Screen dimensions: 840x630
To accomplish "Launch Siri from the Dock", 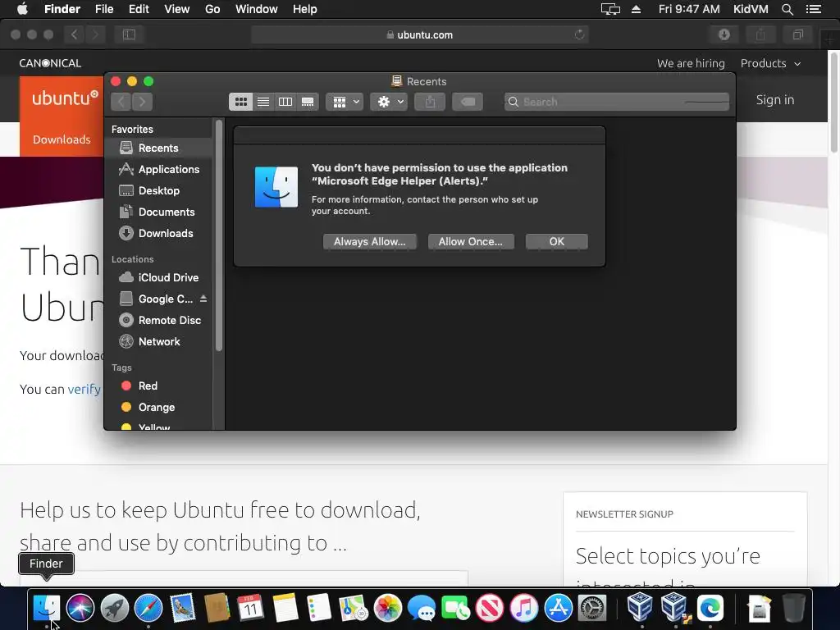I will pos(80,608).
